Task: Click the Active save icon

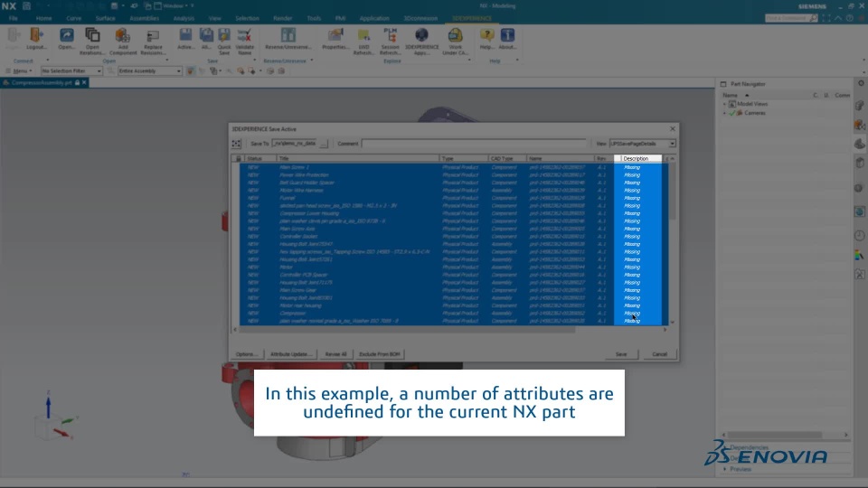Action: (x=185, y=35)
